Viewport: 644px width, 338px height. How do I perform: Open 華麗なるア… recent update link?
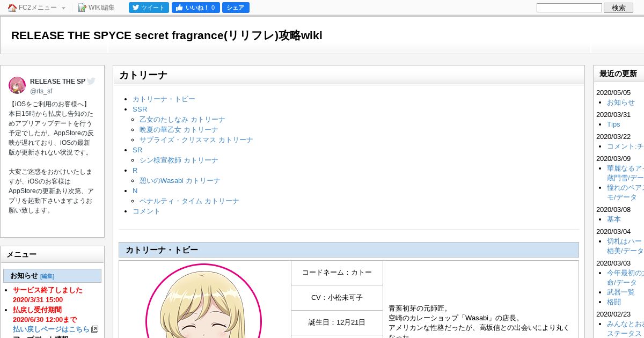pos(625,173)
